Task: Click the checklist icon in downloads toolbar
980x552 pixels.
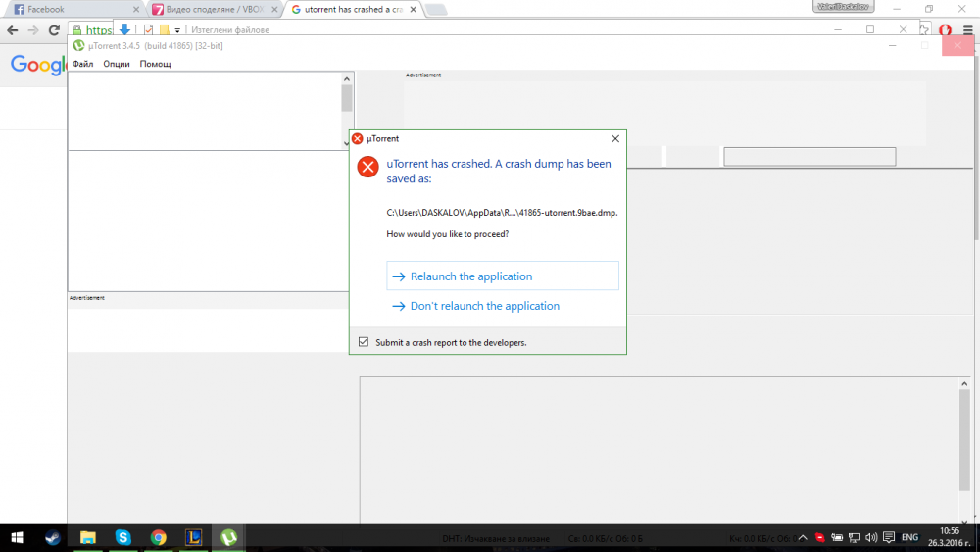Action: [148, 29]
